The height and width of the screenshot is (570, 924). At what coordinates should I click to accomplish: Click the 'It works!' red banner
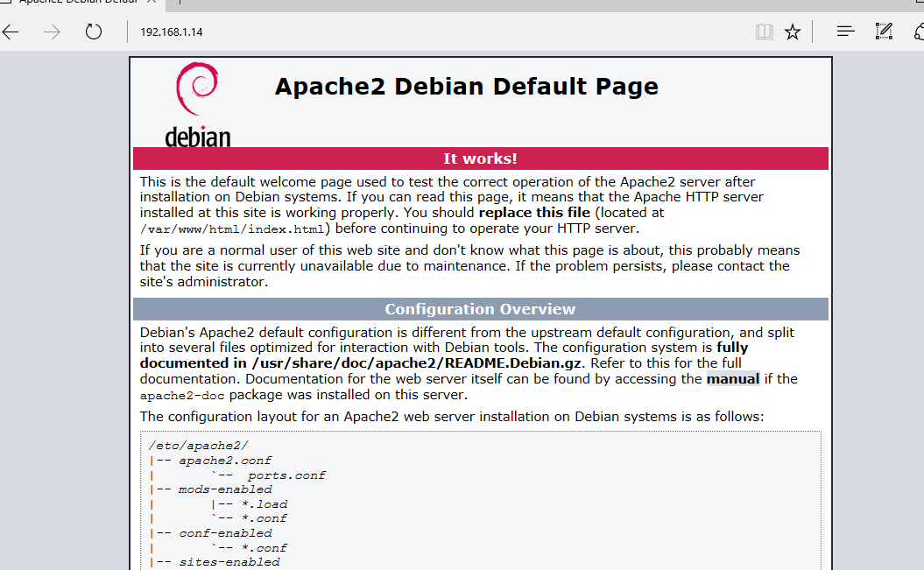[480, 158]
